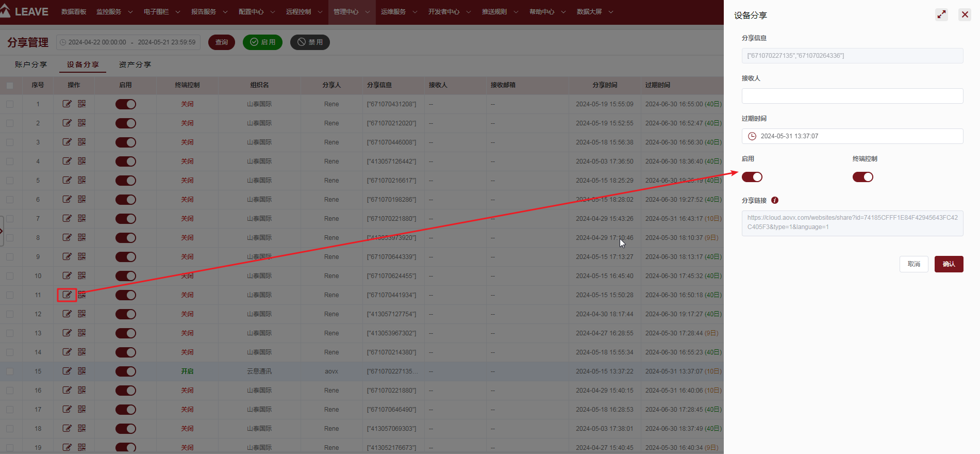Click the 取消 button
This screenshot has height=454, width=980.
click(x=913, y=264)
